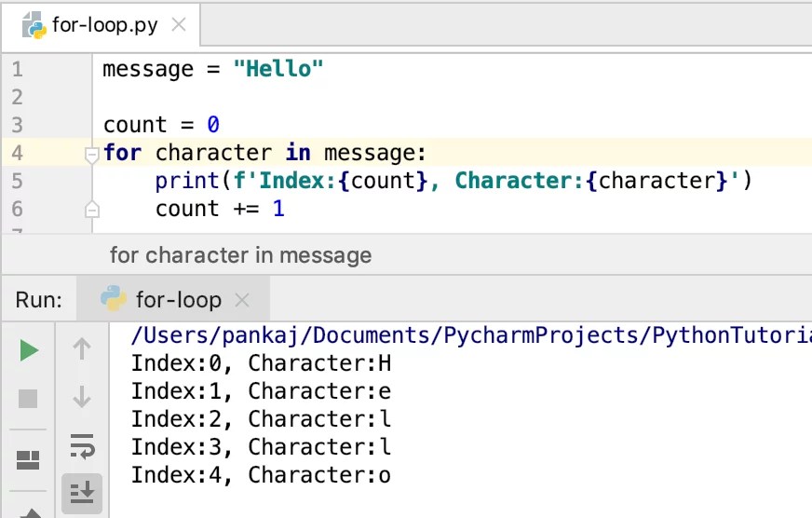Close the for-loop run tab
This screenshot has width=812, height=518.
(242, 300)
